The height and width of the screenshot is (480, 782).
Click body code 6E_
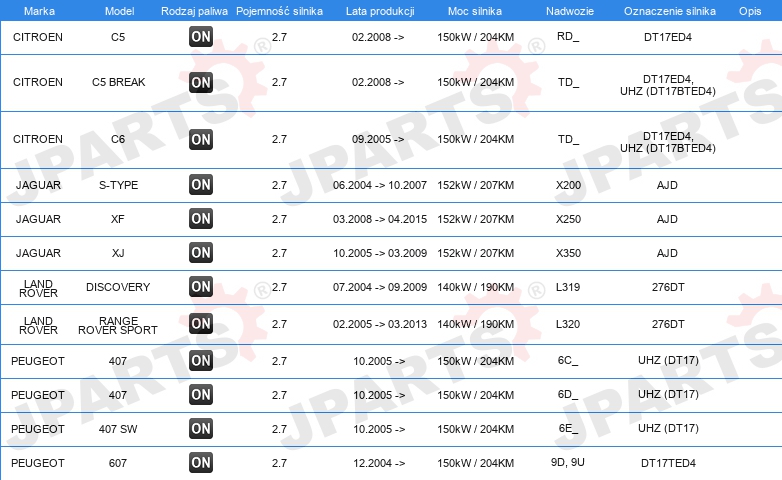tap(568, 428)
